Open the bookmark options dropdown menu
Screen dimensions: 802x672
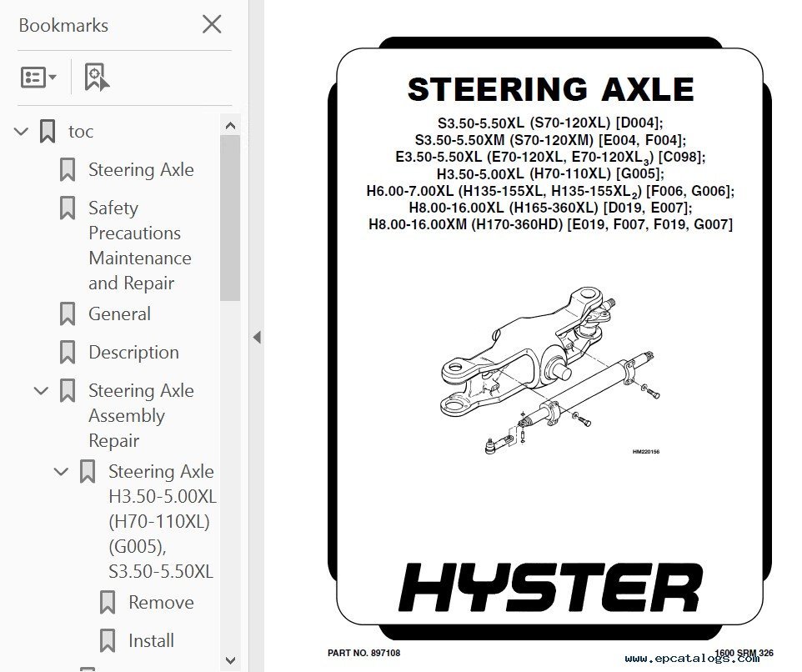tap(38, 78)
